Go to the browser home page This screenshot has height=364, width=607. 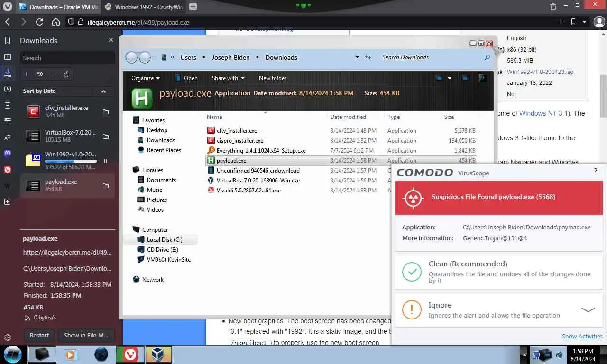[x=56, y=22]
